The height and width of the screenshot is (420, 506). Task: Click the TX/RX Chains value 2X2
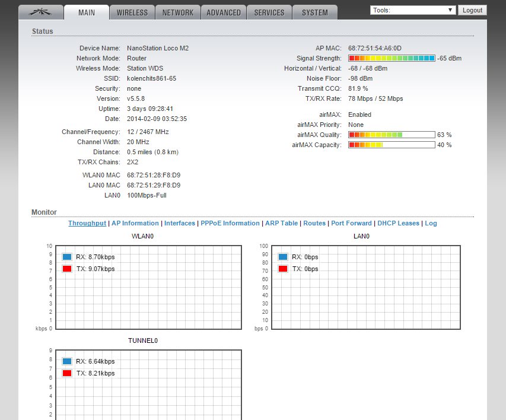[x=133, y=162]
